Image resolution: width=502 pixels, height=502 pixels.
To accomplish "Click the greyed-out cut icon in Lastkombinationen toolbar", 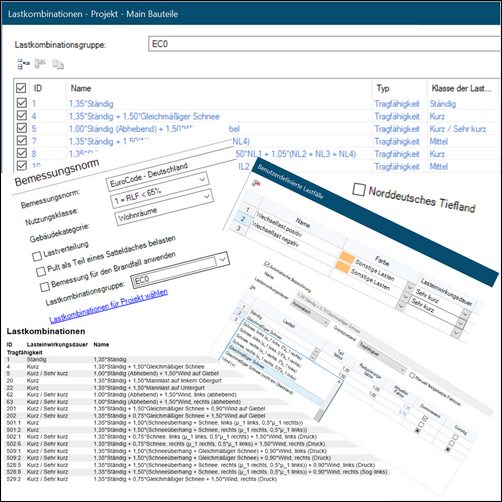I will tap(40, 63).
